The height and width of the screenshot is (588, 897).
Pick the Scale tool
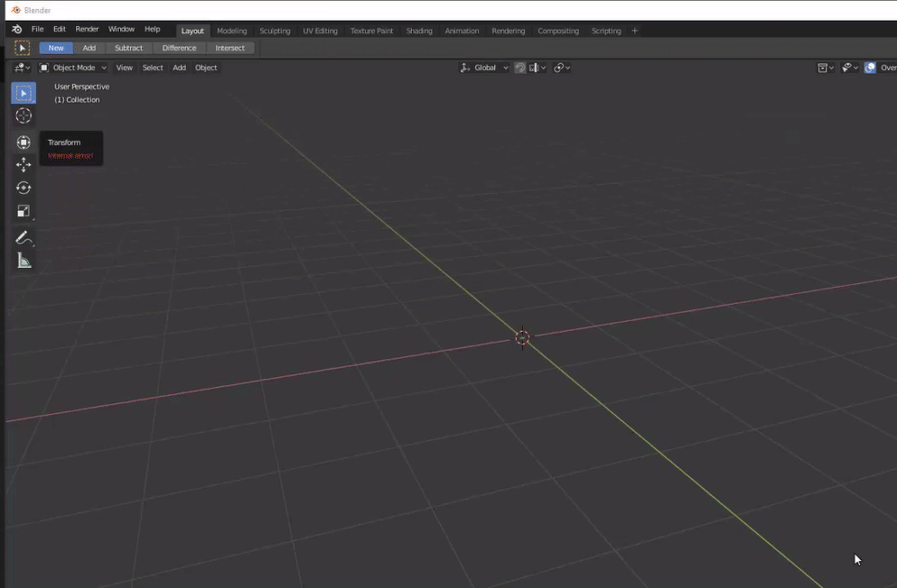(x=23, y=212)
